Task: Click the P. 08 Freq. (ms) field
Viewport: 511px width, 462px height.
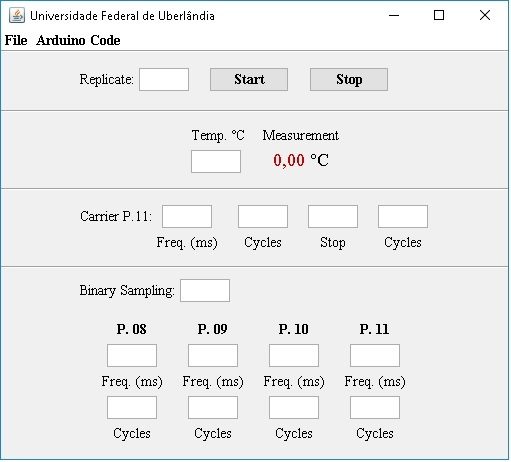Action: [x=132, y=356]
